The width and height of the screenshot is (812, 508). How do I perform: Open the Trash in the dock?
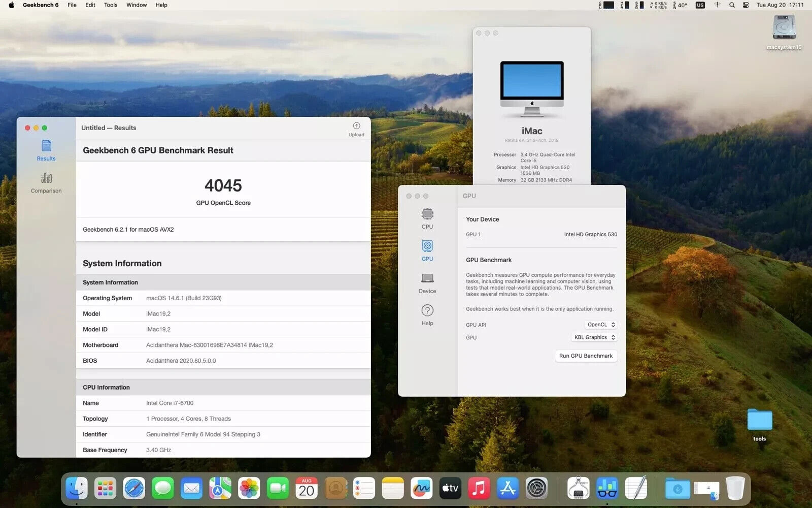735,489
